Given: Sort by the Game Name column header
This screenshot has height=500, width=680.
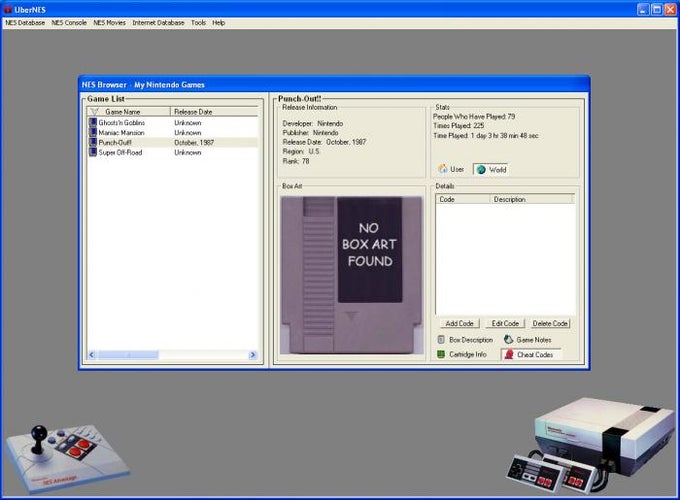Looking at the screenshot, I should [x=129, y=111].
